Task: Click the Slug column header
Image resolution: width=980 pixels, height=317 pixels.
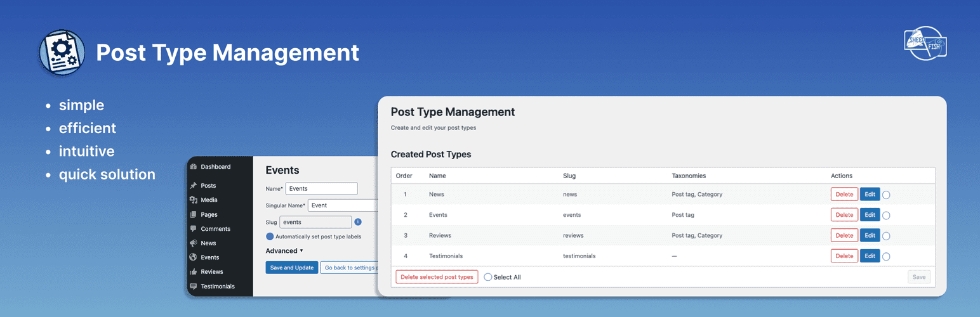Action: (569, 176)
